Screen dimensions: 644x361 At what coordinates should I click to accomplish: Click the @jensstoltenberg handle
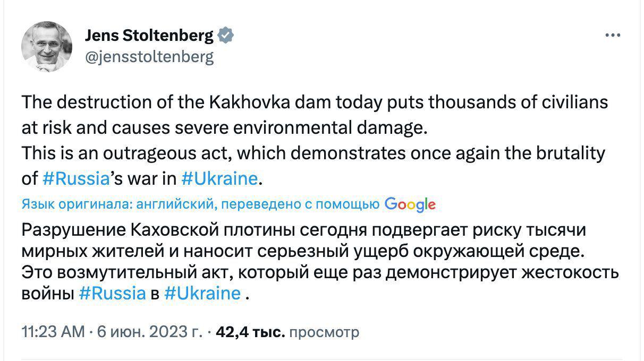click(149, 56)
